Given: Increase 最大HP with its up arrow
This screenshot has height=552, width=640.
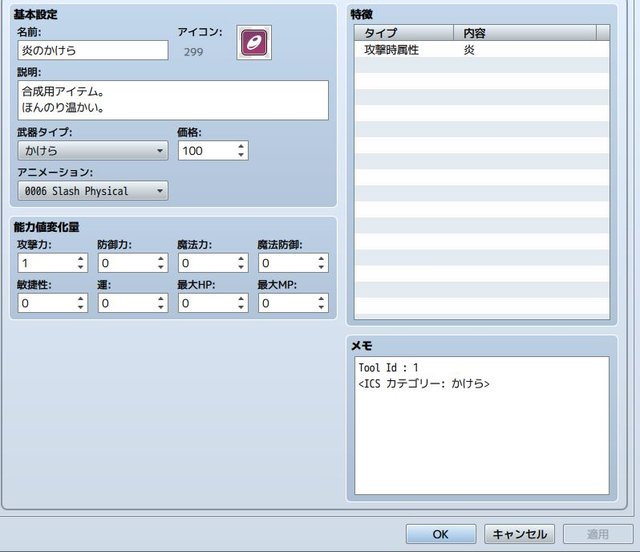Looking at the screenshot, I should (241, 298).
